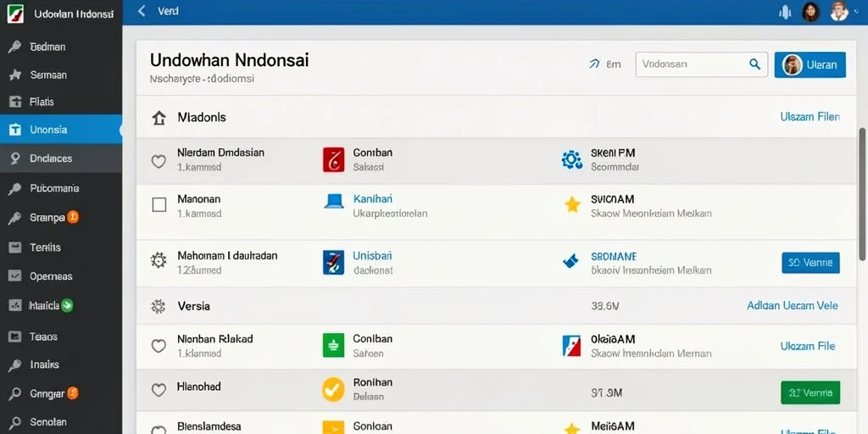Click inside the Vndonsen search field
The width and height of the screenshot is (868, 434).
click(701, 64)
